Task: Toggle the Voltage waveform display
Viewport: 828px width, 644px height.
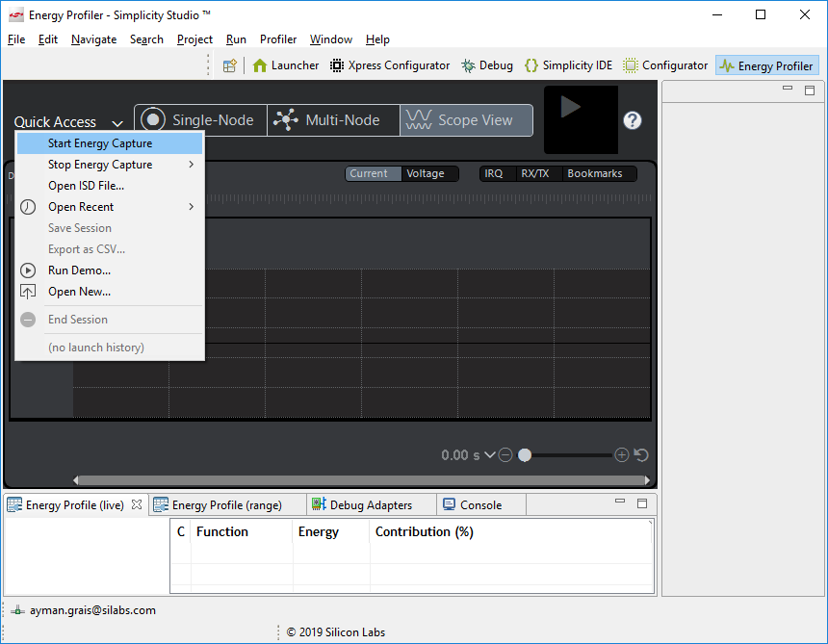Action: point(429,173)
